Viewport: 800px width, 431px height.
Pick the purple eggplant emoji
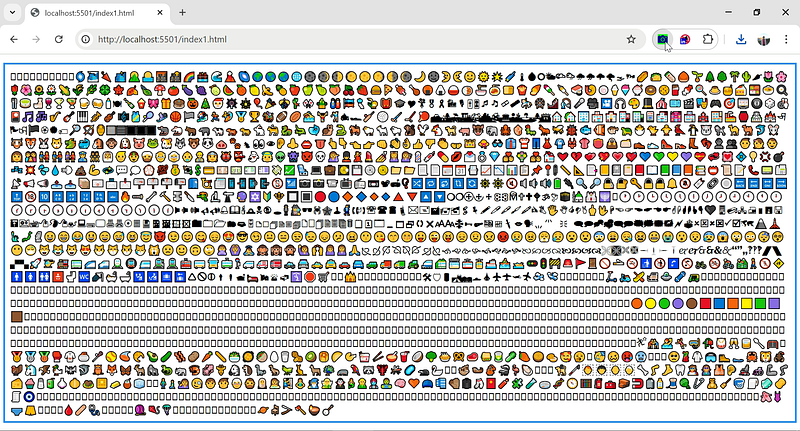(x=187, y=90)
